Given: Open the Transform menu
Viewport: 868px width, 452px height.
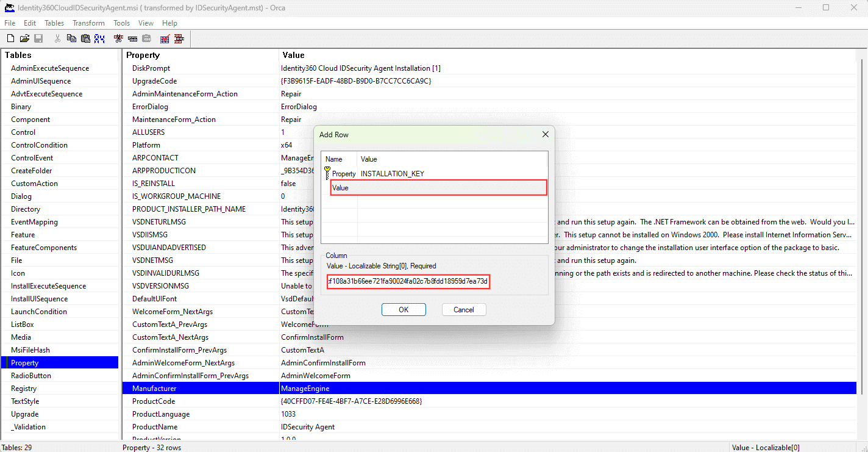Looking at the screenshot, I should coord(88,23).
